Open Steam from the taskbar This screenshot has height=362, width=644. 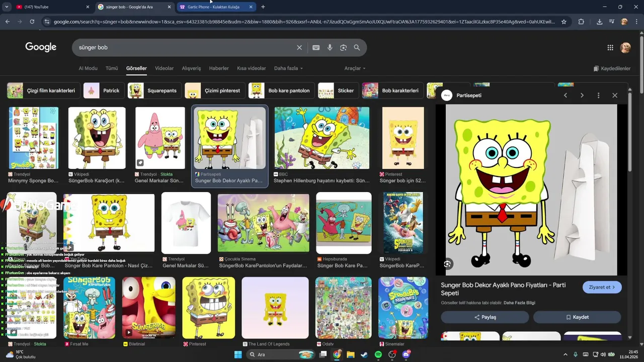(x=364, y=354)
